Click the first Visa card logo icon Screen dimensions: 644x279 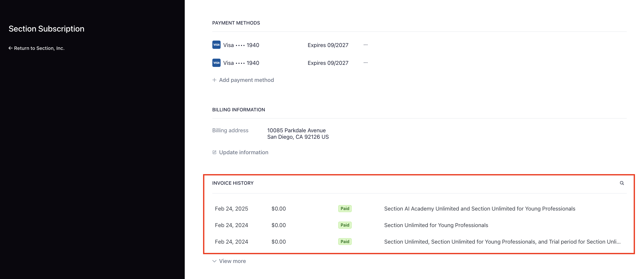(x=216, y=45)
